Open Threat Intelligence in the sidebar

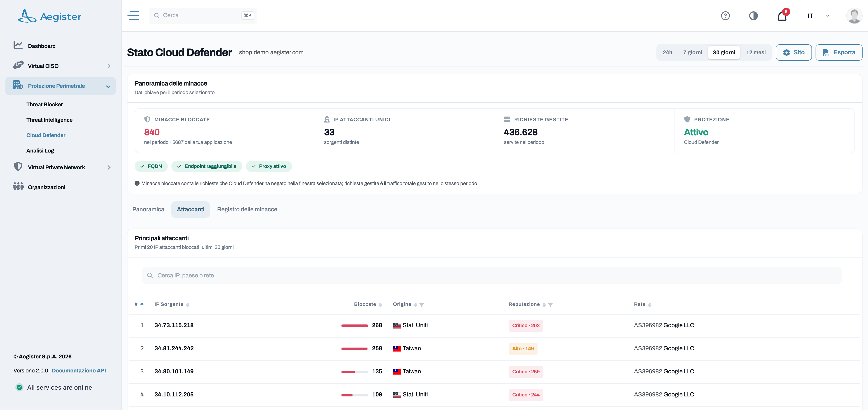coord(50,120)
